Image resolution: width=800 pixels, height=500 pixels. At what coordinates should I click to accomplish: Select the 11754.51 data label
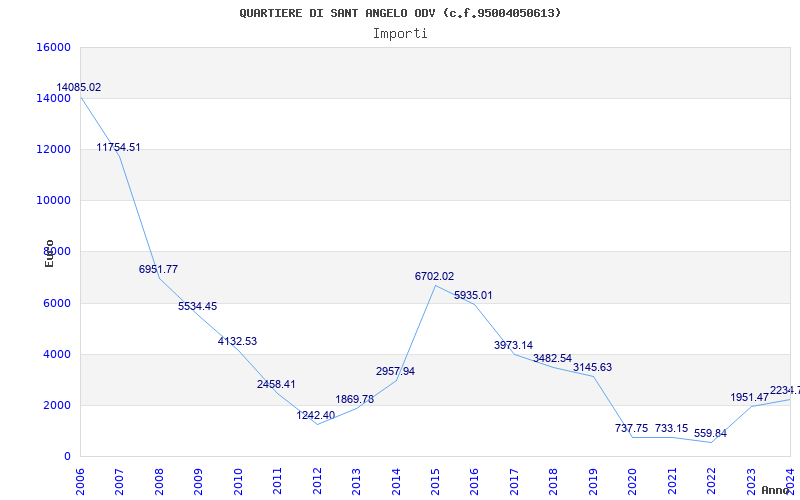[118, 147]
